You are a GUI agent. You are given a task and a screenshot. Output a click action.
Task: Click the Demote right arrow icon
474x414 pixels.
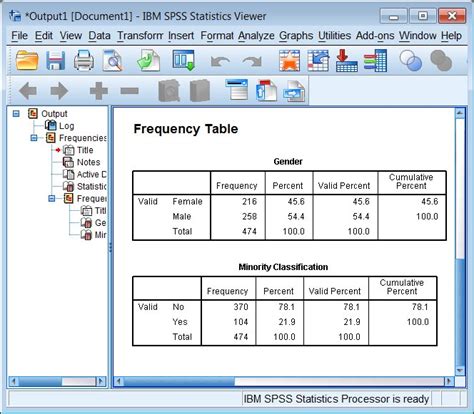(59, 91)
